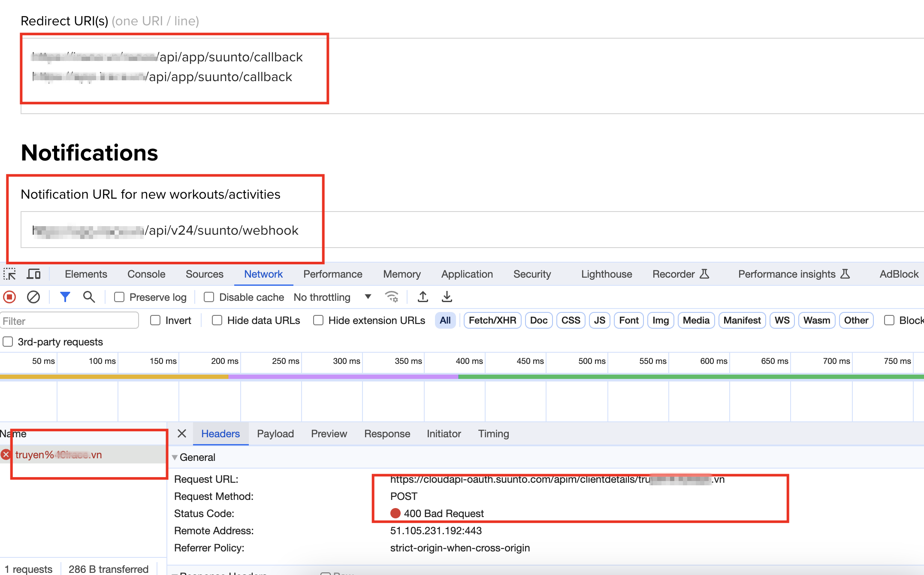924x575 pixels.
Task: Open the Payload tab
Action: point(275,434)
